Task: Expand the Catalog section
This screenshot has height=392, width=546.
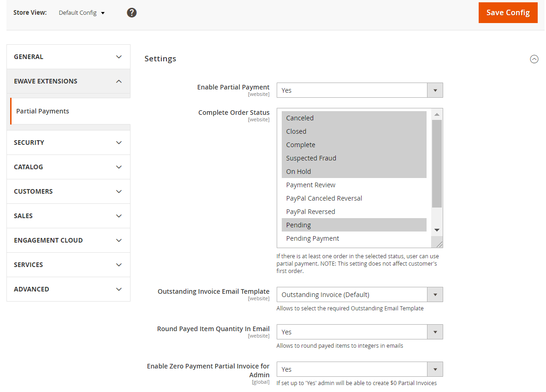Action: click(68, 167)
